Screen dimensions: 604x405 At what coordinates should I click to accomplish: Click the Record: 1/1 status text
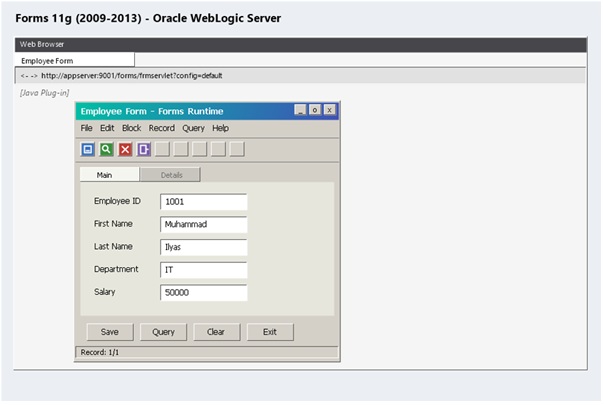click(x=100, y=352)
